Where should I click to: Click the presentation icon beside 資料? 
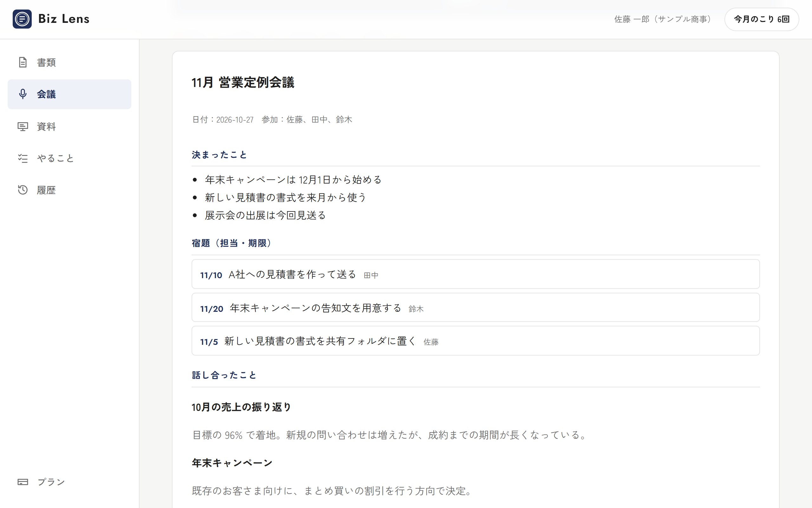point(23,127)
